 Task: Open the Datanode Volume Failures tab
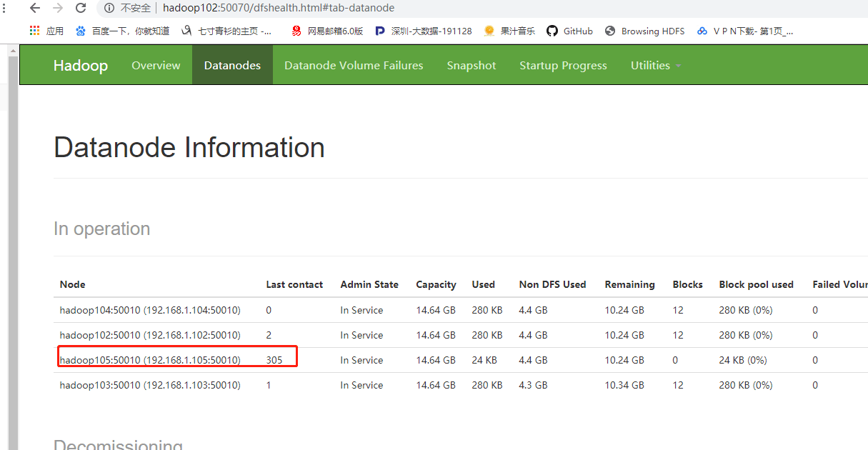(354, 65)
